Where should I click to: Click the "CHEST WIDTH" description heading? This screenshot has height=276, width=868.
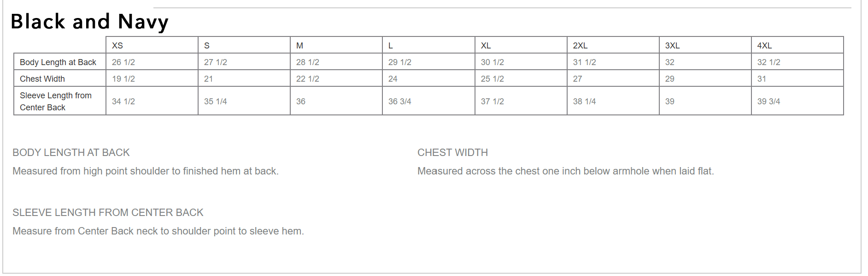(452, 153)
